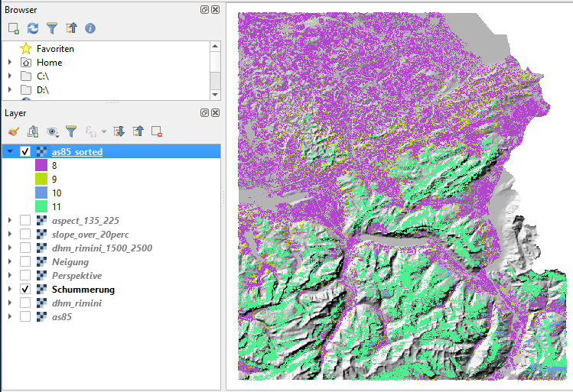573x392 pixels.
Task: Select the Favoriten item in Browser
Action: coord(55,49)
